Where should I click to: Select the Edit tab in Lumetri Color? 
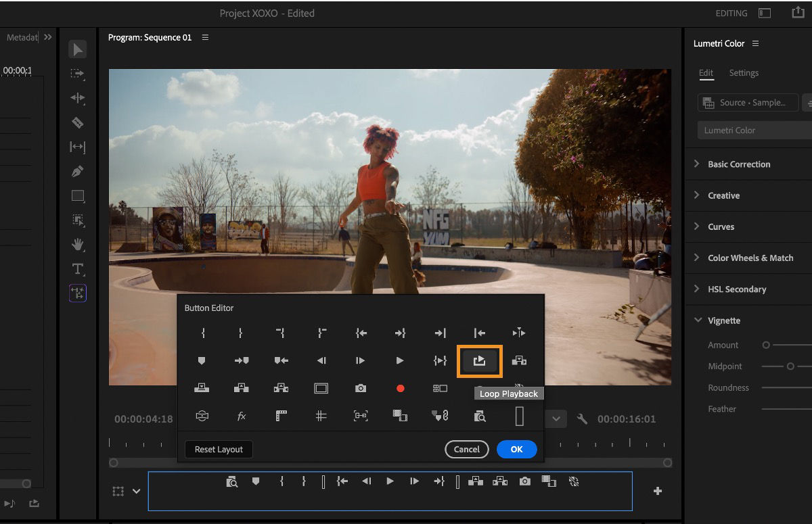pos(706,72)
